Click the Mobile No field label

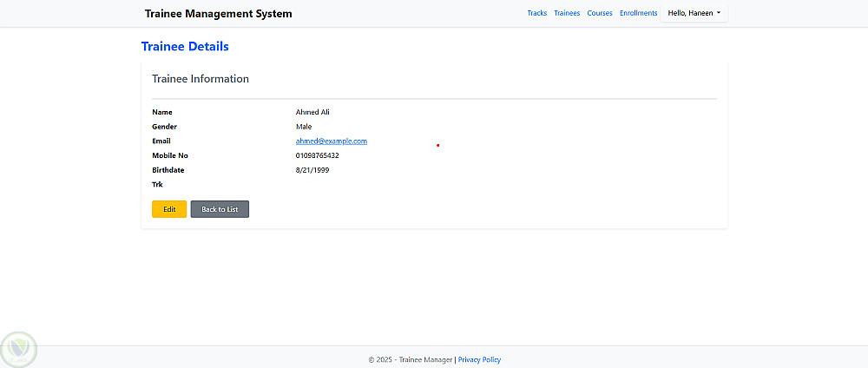170,156
